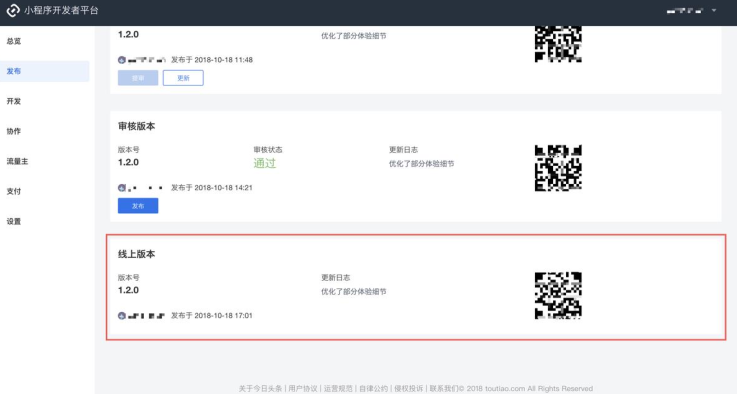Viewport: 738px width, 394px height.
Task: Click the QR code for 审核版本
Action: point(558,168)
